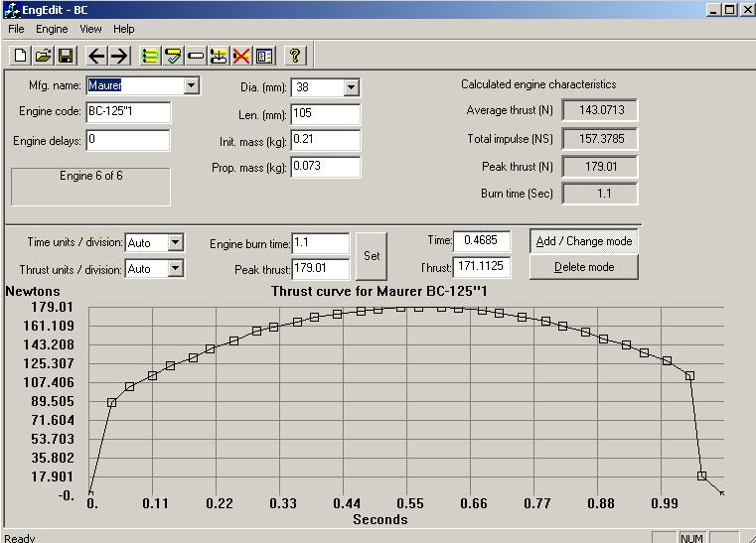Click the Thrust field showing 171.1125
The height and width of the screenshot is (543, 756).
[x=482, y=266]
